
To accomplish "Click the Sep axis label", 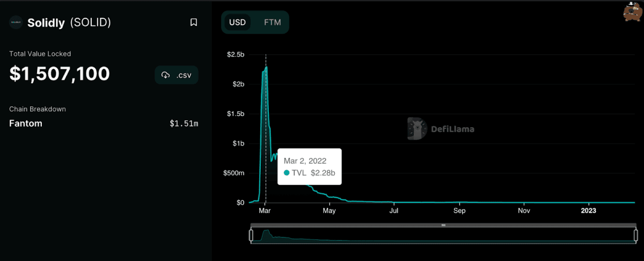I will (459, 211).
